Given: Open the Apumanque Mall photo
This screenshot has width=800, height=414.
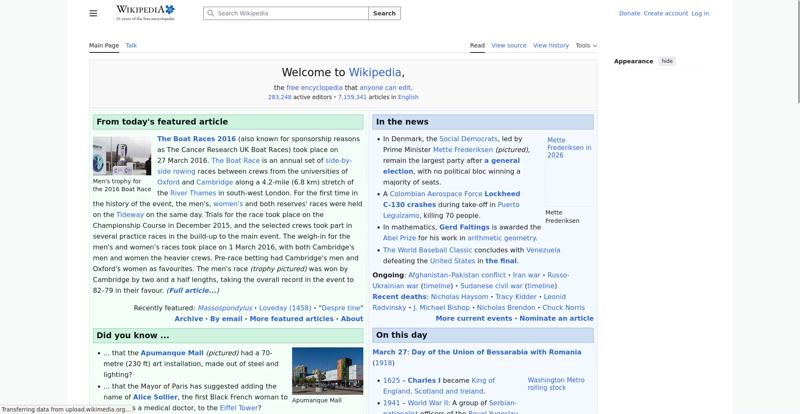Looking at the screenshot, I should click(x=327, y=371).
